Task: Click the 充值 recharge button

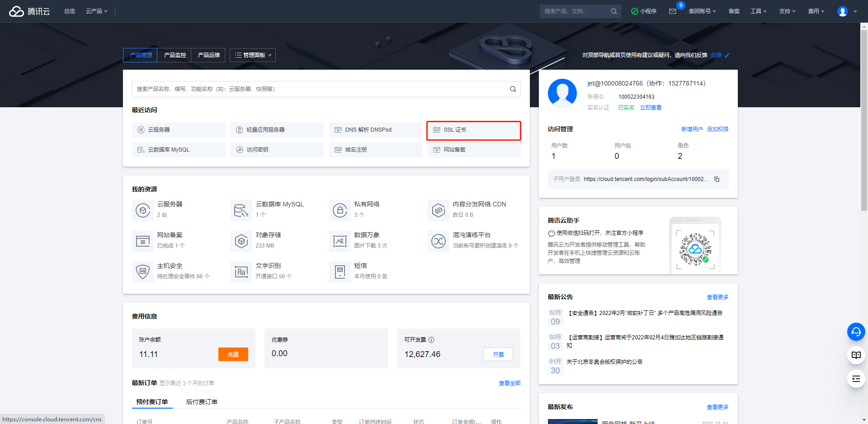Action: (x=233, y=354)
